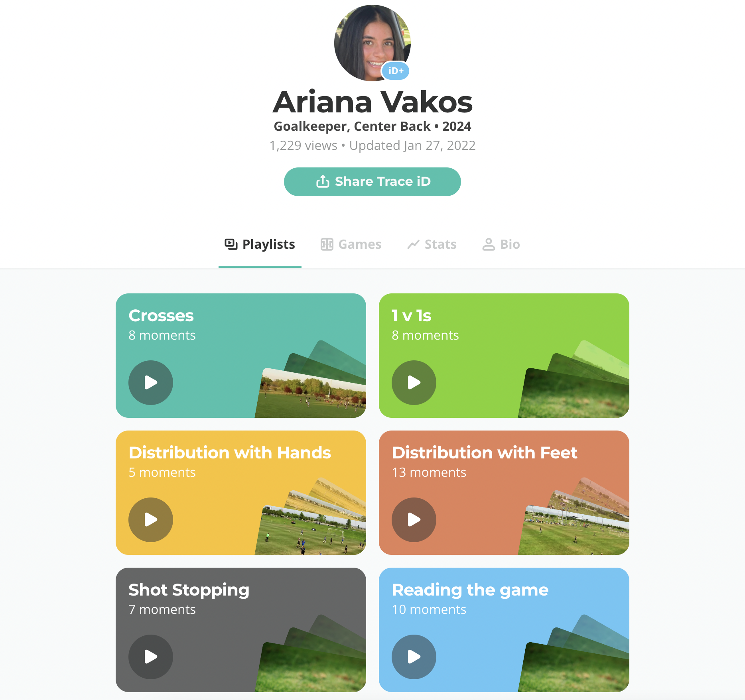Switch to the Games tab
This screenshot has height=700, width=745.
(x=351, y=244)
